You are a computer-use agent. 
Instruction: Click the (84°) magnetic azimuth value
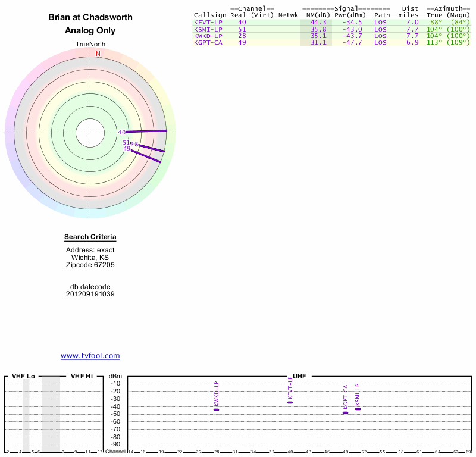coord(460,22)
